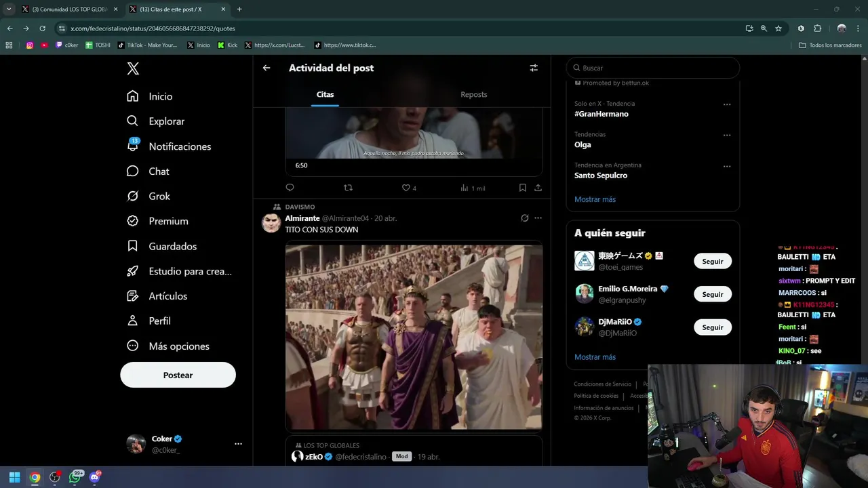Viewport: 868px width, 488px height.
Task: Open the Kick bookmark
Action: click(x=227, y=45)
